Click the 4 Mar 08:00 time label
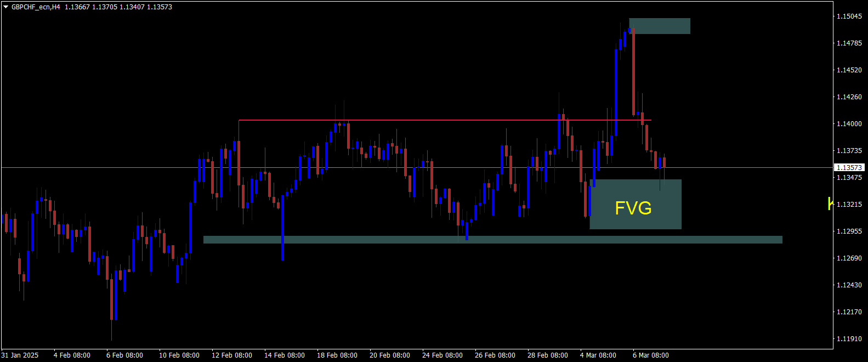This screenshot has height=362, width=868. (598, 355)
